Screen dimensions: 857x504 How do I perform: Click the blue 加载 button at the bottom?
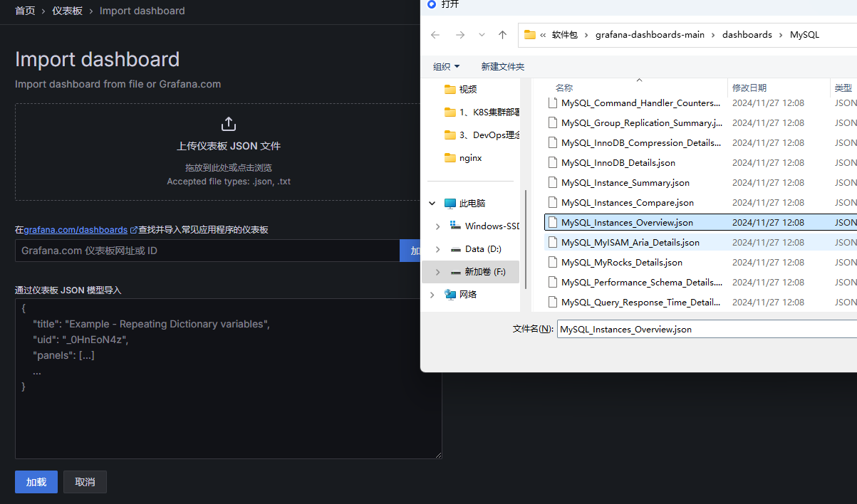pos(36,482)
